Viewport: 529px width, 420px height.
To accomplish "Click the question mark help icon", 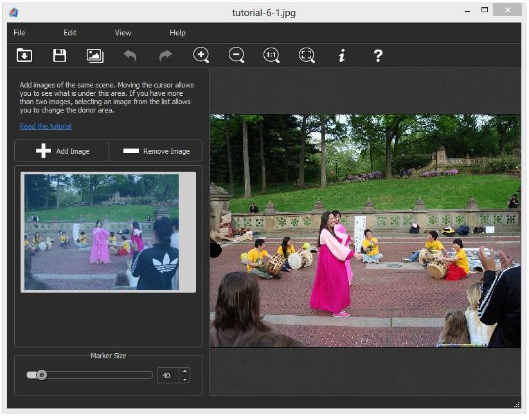I will pos(378,55).
